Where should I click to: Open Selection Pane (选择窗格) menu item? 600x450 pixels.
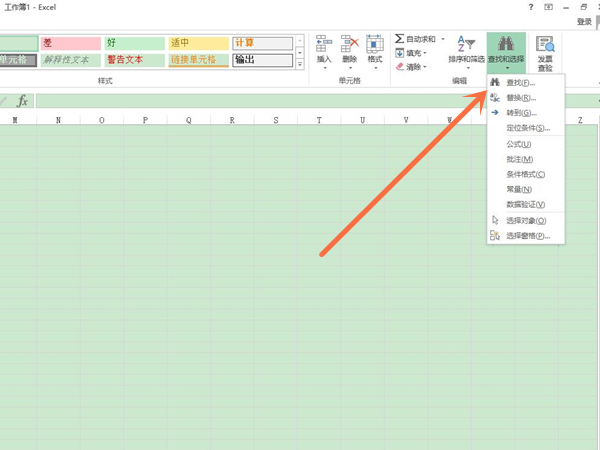527,236
